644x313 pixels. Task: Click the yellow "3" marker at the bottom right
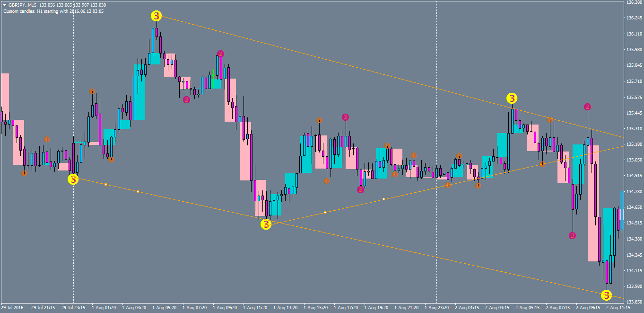click(x=606, y=295)
